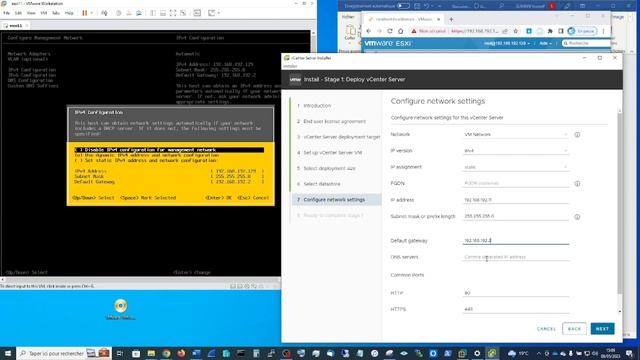Screen dimensions: 640x360
Task: Open Edit menu in VMware Workstation
Action: [x=18, y=13]
